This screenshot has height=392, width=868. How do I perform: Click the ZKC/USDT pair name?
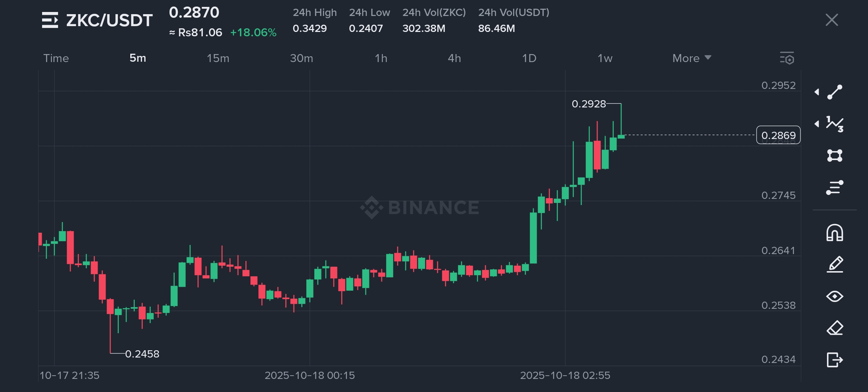[x=109, y=20]
